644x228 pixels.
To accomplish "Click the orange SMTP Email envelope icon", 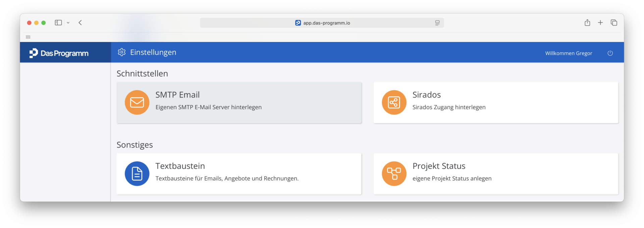I will pos(137,102).
